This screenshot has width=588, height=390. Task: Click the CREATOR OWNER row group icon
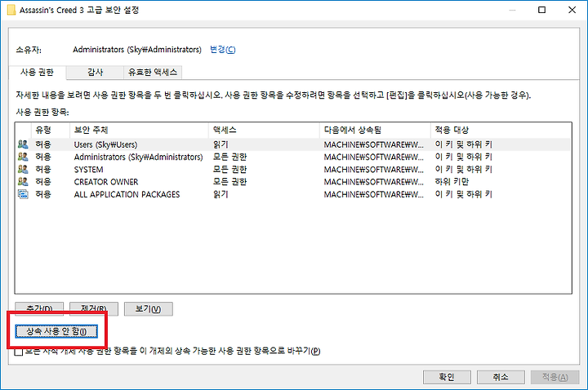tap(23, 182)
